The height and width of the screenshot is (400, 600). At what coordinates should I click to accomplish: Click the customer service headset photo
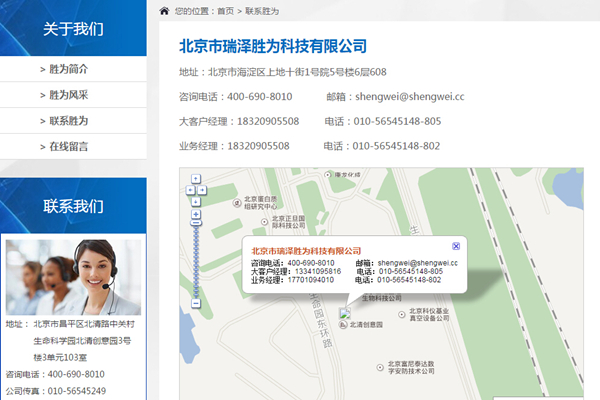pos(73,277)
